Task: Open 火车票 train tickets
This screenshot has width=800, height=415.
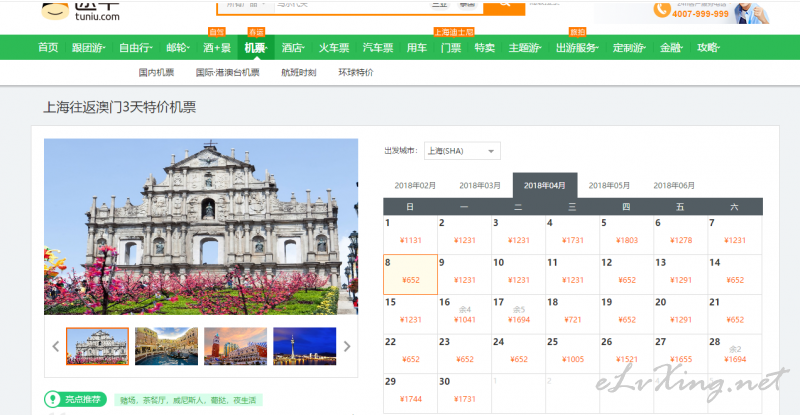Action: coord(334,48)
